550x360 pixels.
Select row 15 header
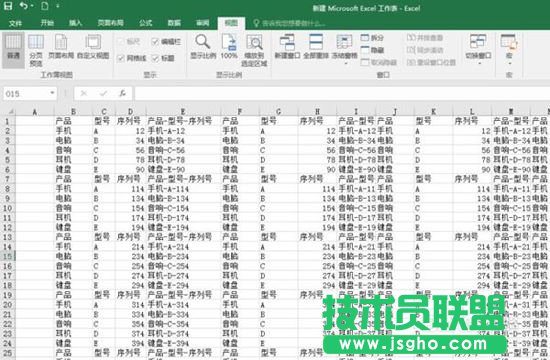click(x=8, y=256)
